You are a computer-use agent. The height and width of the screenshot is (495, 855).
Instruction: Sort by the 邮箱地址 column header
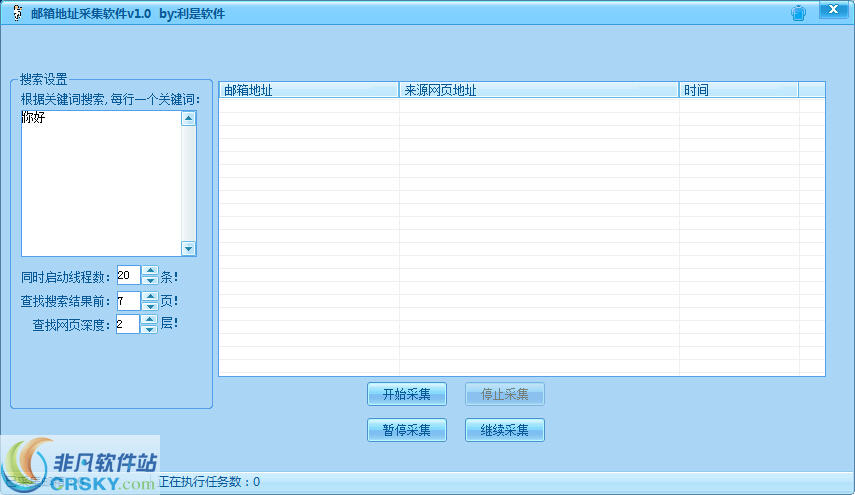point(309,90)
